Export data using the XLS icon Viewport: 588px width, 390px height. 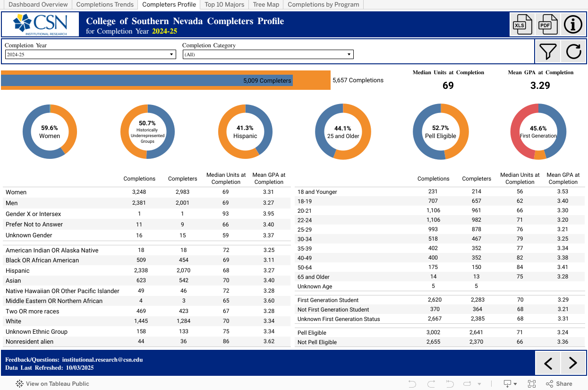point(522,25)
